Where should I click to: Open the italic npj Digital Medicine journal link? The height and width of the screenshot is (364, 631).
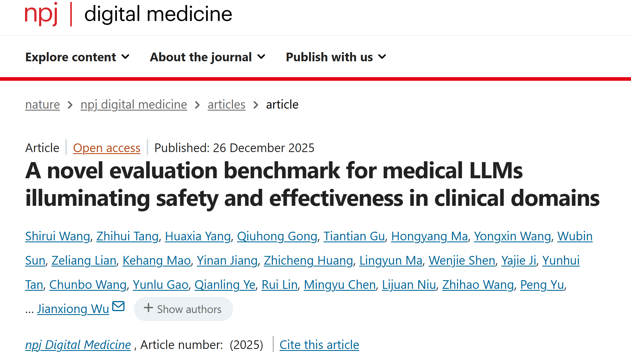78,345
